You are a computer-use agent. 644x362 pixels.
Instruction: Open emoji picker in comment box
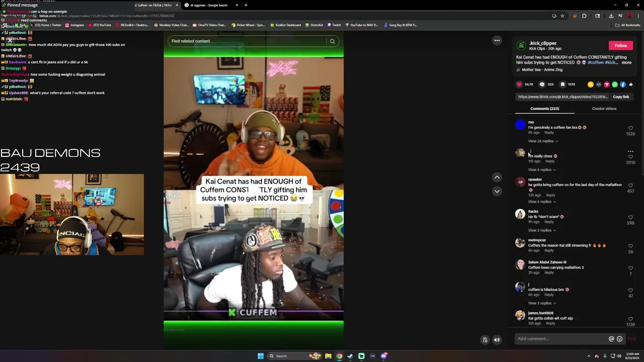click(619, 339)
